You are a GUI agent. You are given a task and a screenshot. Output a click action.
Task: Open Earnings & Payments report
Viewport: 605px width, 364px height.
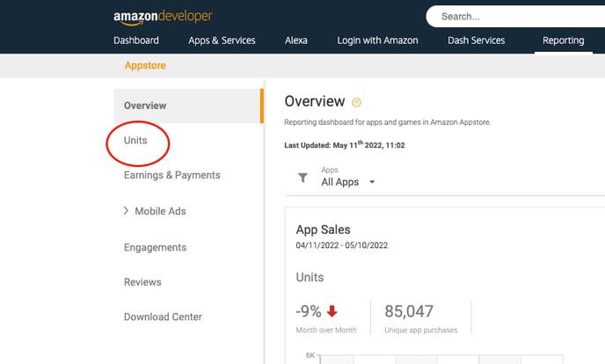pos(172,175)
